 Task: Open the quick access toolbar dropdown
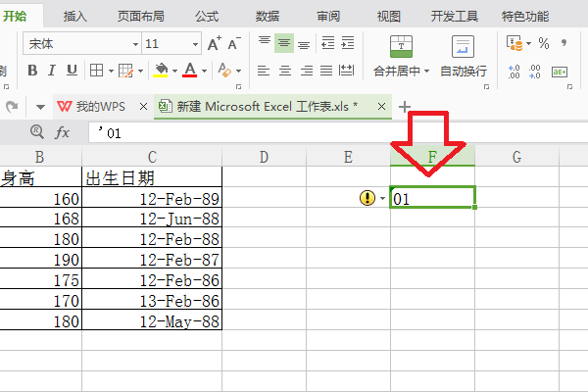coord(40,107)
